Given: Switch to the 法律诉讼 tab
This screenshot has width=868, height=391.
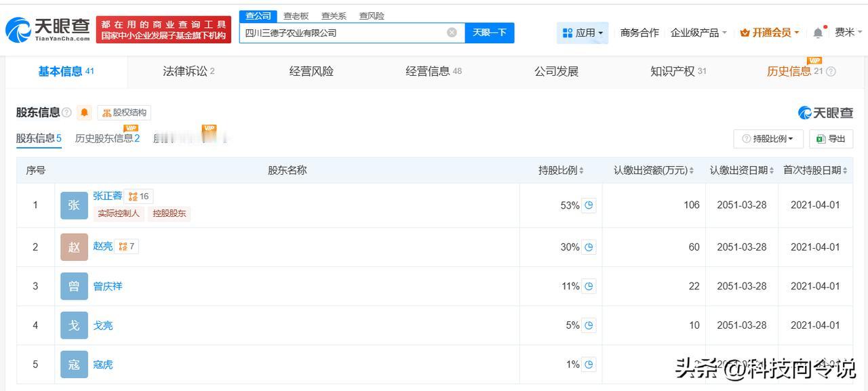Looking at the screenshot, I should [x=189, y=71].
